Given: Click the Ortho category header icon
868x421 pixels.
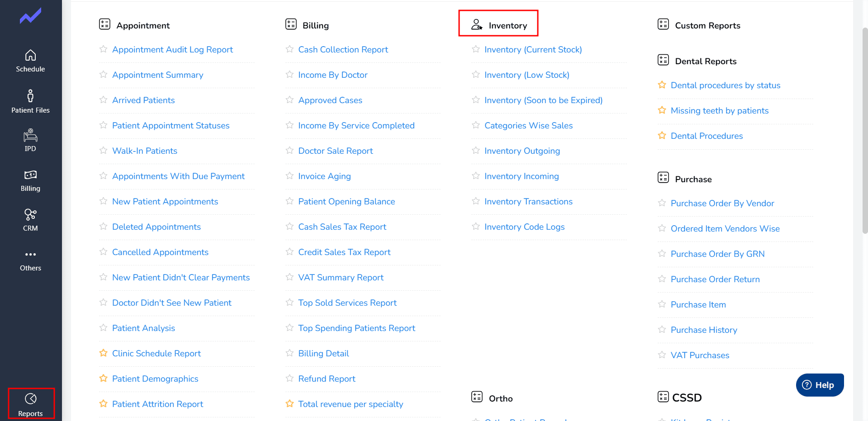Looking at the screenshot, I should tap(477, 397).
